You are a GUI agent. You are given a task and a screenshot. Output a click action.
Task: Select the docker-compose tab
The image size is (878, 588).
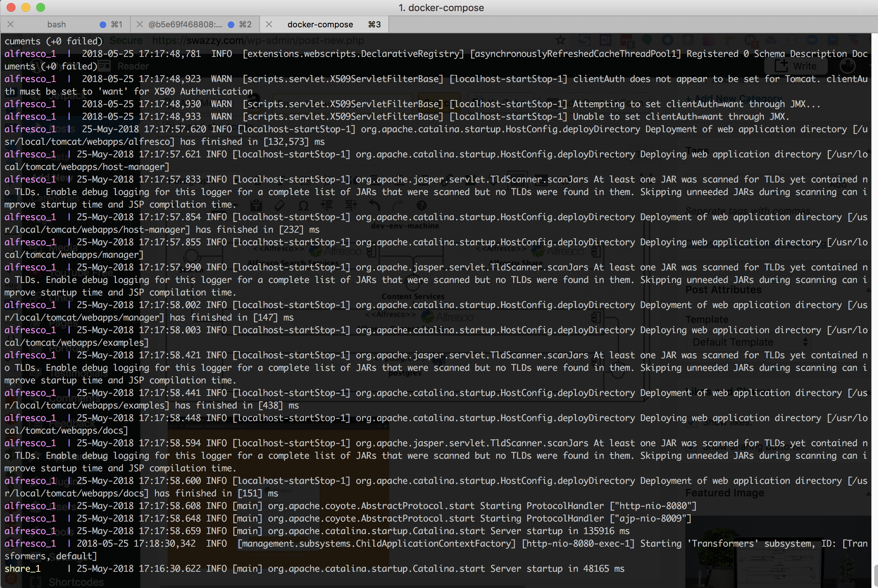pyautogui.click(x=320, y=24)
